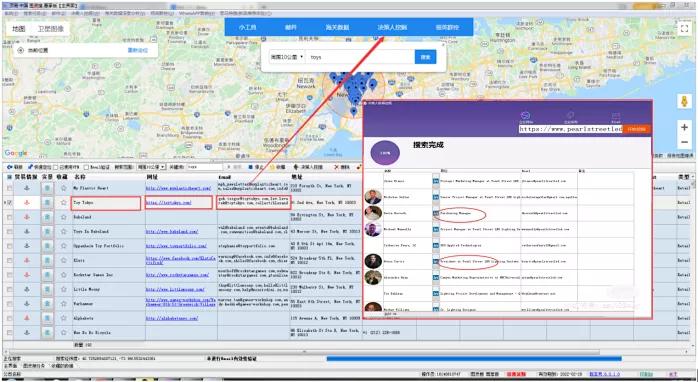
Task: Open 决策人挖掘 tab in blue bar
Action: coord(392,28)
